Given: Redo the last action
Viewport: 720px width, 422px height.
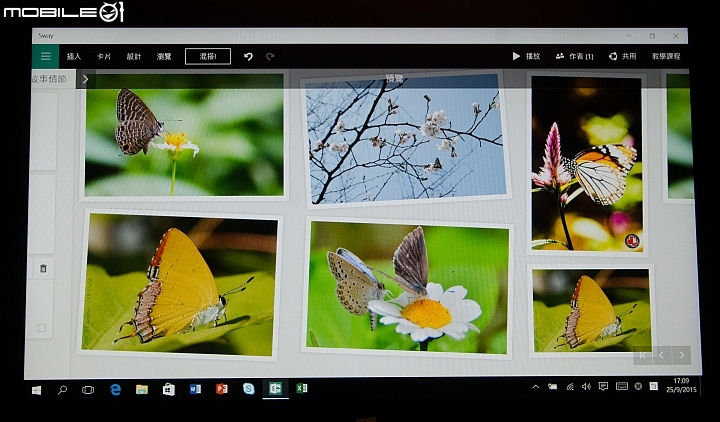Looking at the screenshot, I should point(270,56).
